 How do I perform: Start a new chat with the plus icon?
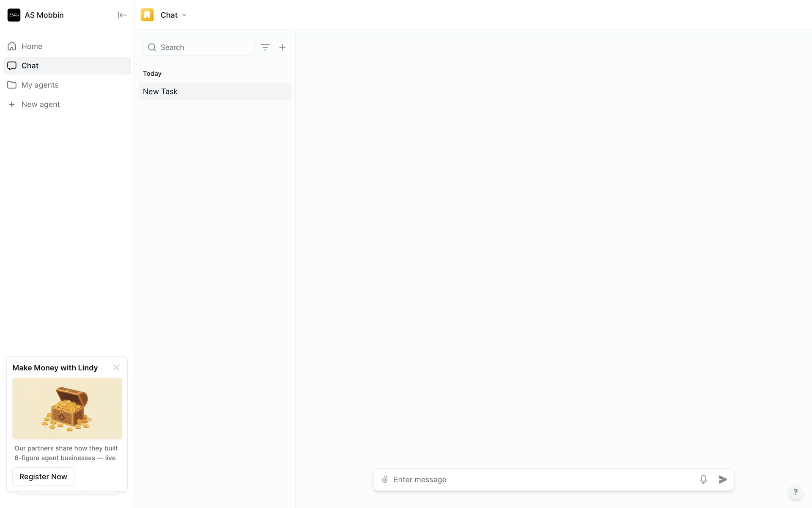click(x=283, y=47)
